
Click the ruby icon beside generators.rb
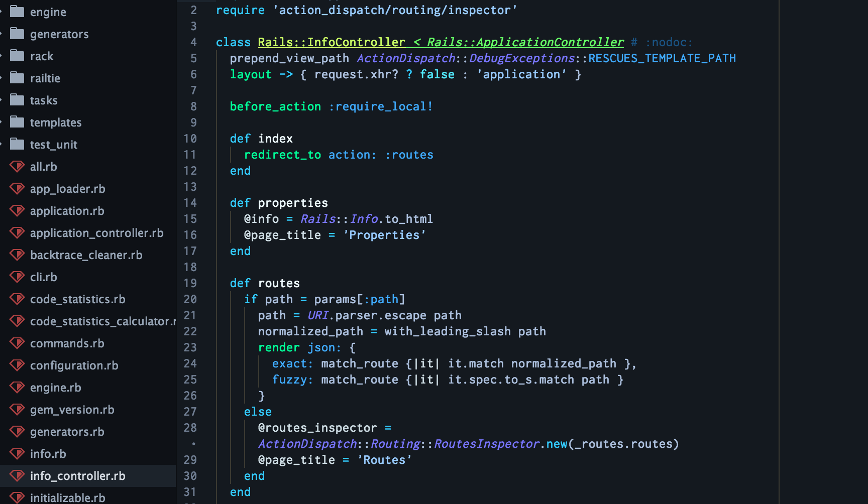(x=17, y=431)
